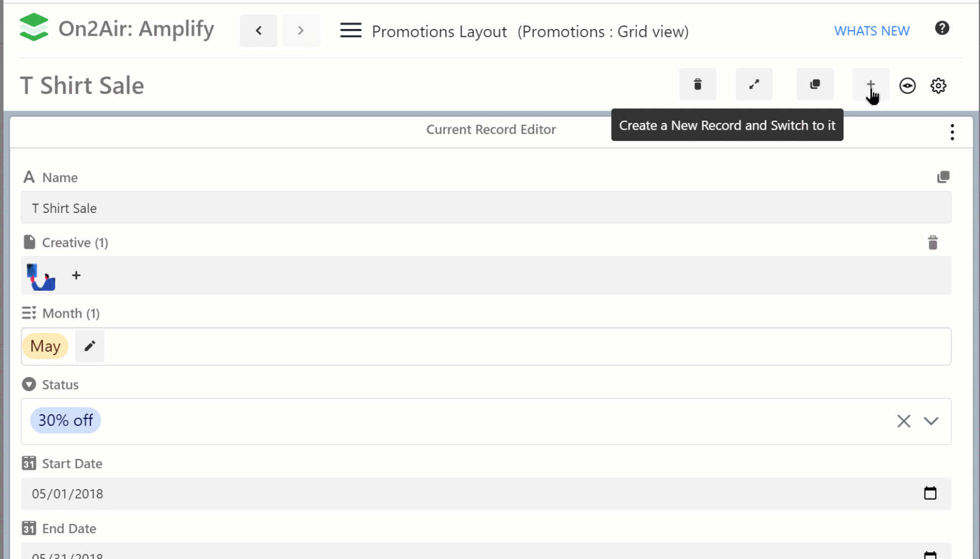The height and width of the screenshot is (559, 980).
Task: Copy the Name field value
Action: (x=943, y=177)
